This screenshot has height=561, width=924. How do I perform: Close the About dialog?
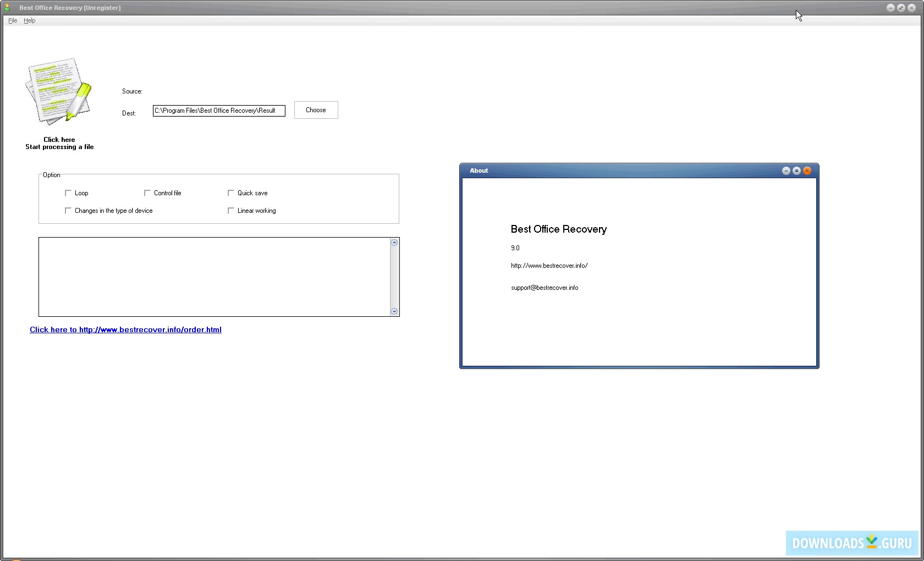tap(807, 171)
